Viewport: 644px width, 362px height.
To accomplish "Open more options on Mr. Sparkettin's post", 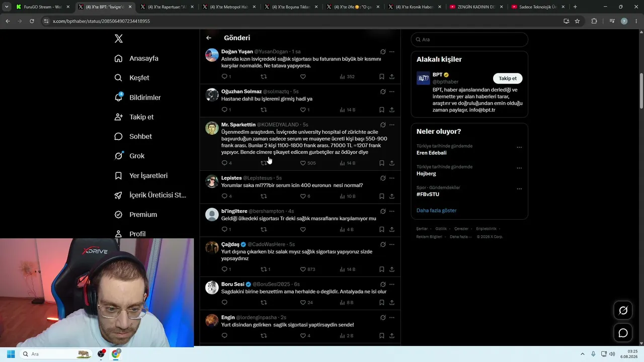I will coord(392,125).
